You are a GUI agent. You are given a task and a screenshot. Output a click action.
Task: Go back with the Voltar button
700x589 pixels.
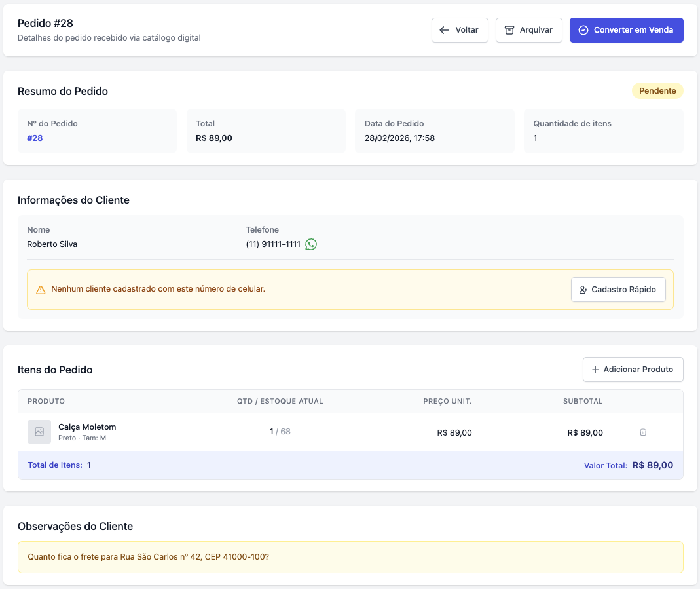(460, 30)
